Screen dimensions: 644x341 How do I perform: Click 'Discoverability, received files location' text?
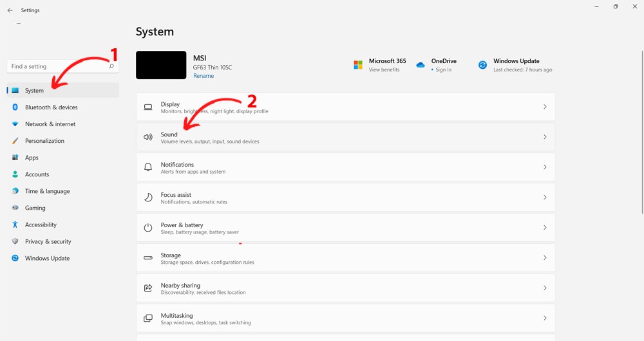pyautogui.click(x=204, y=293)
